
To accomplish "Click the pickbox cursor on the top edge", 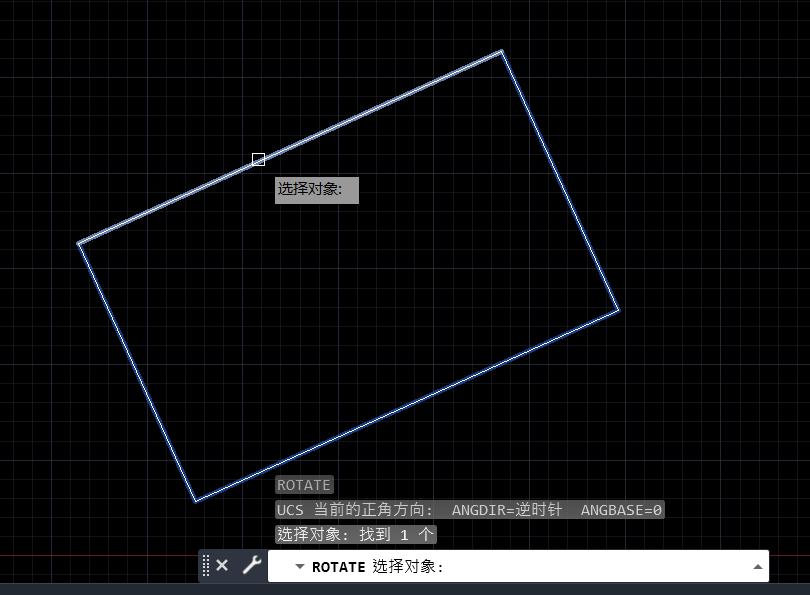I will click(259, 160).
